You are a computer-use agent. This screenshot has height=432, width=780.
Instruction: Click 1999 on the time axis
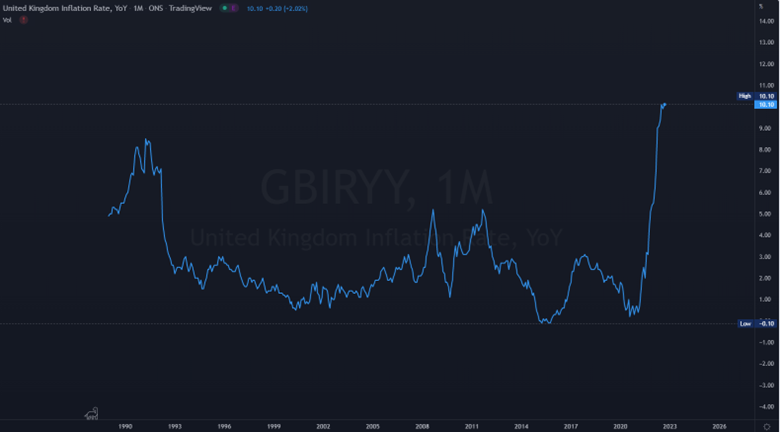coord(274,427)
